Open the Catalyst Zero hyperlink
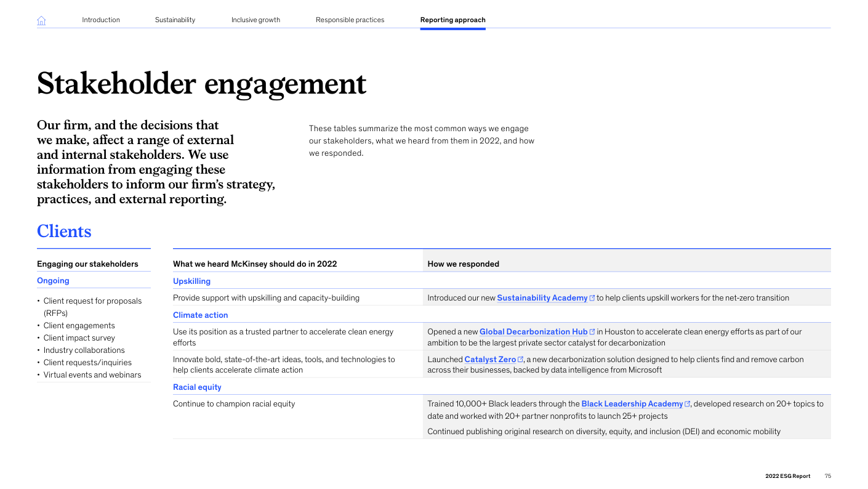 [x=489, y=360]
